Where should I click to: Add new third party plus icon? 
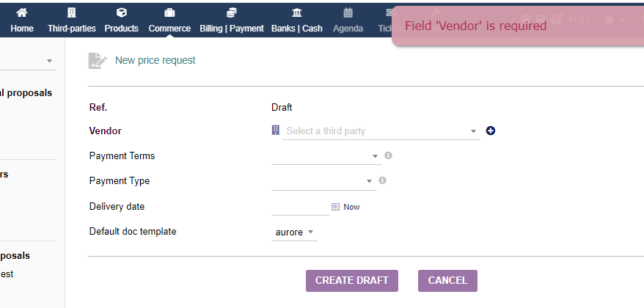point(491,131)
